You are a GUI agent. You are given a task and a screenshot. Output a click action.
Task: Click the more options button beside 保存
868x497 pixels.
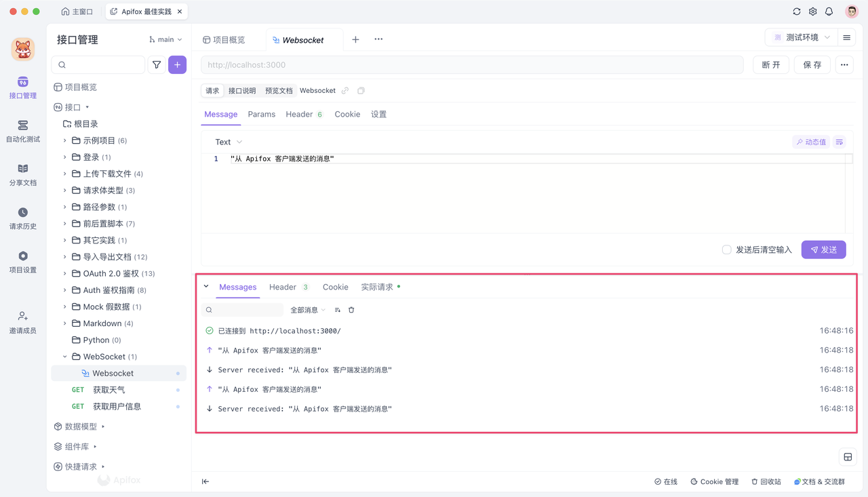pos(844,65)
